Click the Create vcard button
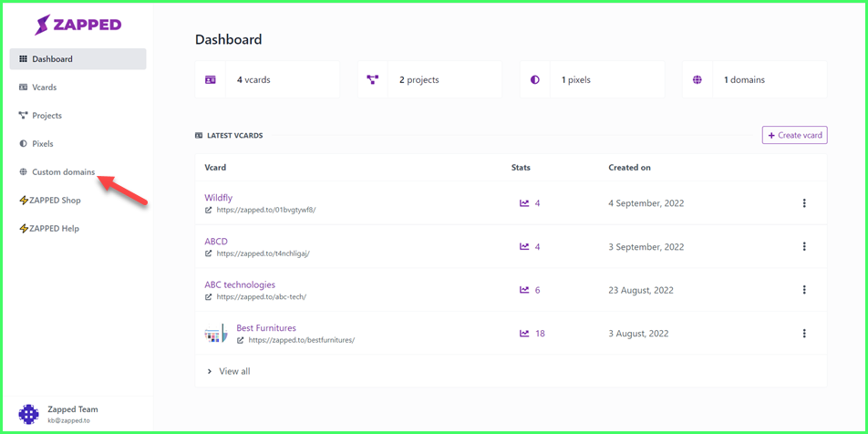This screenshot has width=868, height=434. 794,135
